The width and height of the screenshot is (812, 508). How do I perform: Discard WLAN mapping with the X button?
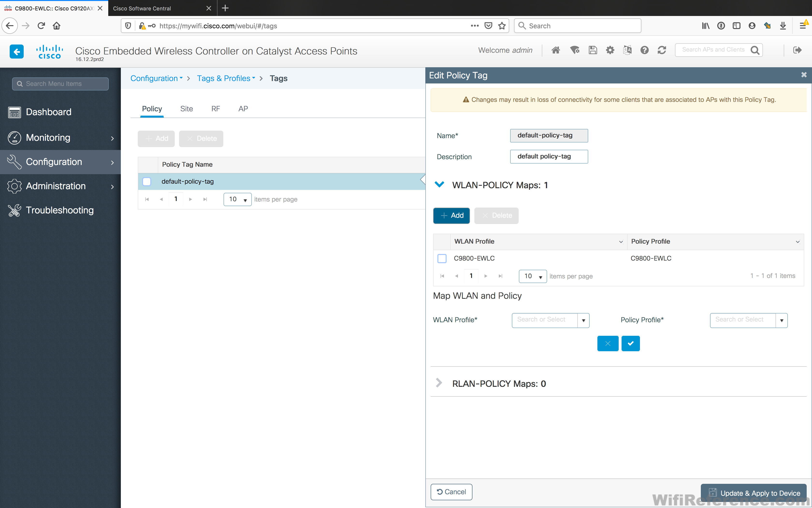[608, 343]
